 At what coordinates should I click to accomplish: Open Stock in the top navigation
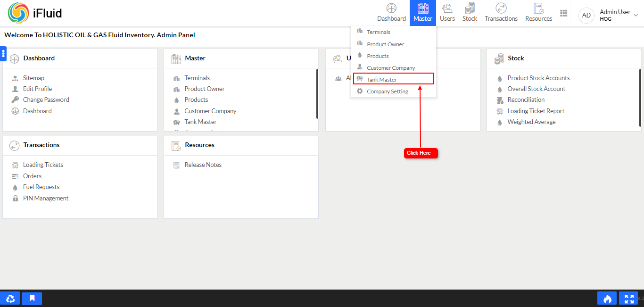coord(470,13)
